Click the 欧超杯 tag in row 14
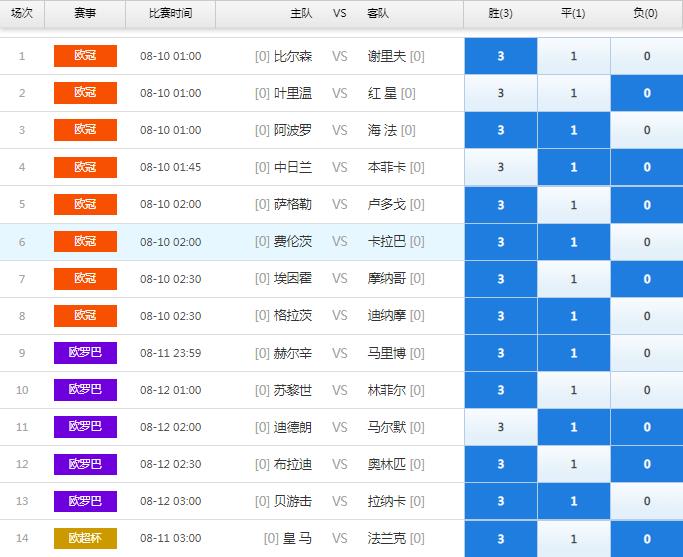The image size is (683, 557). (85, 538)
